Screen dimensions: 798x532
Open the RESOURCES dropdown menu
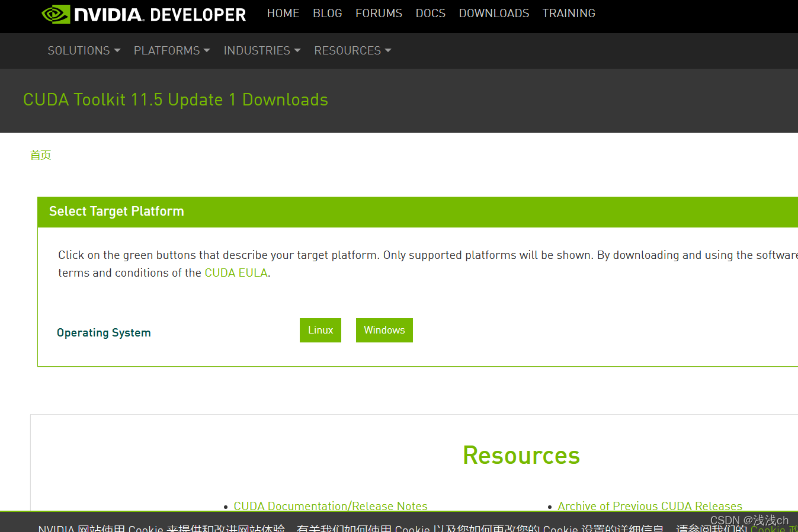coord(352,50)
